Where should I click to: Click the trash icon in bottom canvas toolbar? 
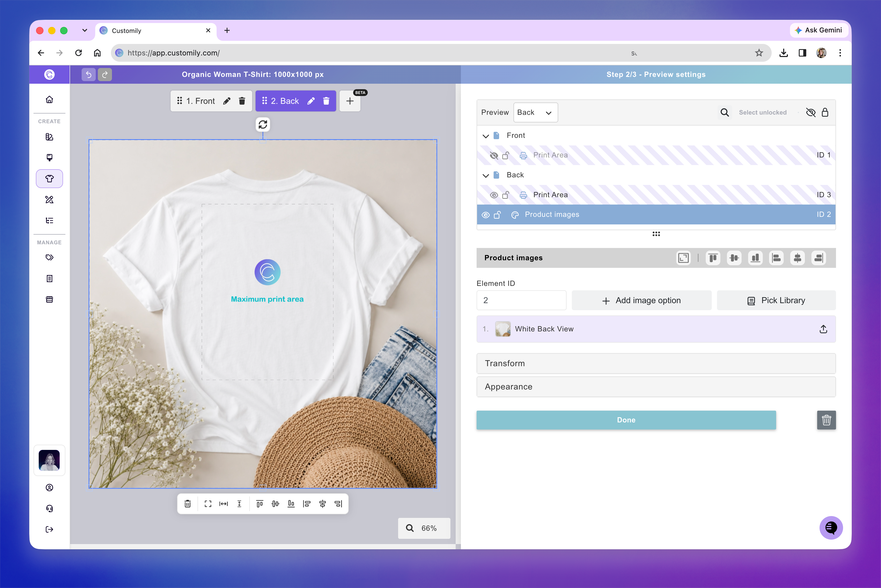[188, 504]
